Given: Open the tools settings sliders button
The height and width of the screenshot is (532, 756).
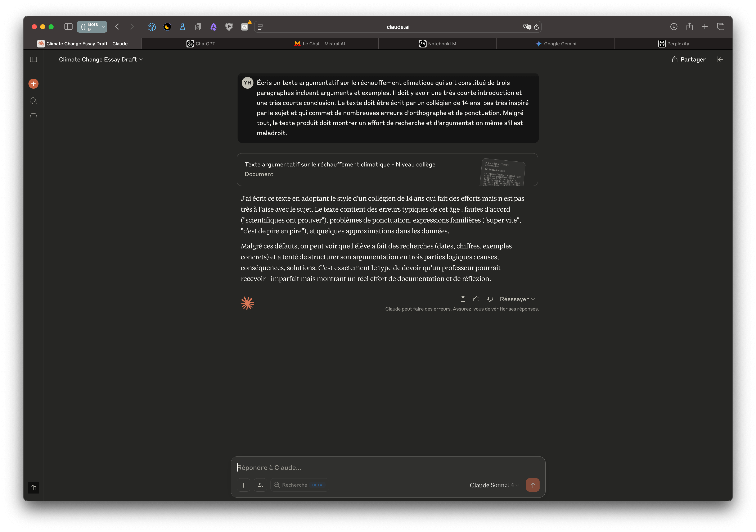Looking at the screenshot, I should point(260,485).
